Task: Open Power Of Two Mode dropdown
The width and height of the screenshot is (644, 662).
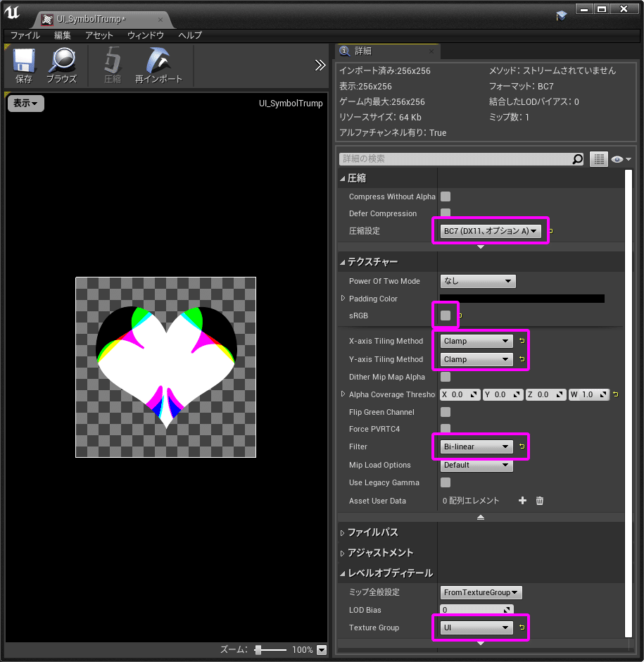Action: click(478, 281)
